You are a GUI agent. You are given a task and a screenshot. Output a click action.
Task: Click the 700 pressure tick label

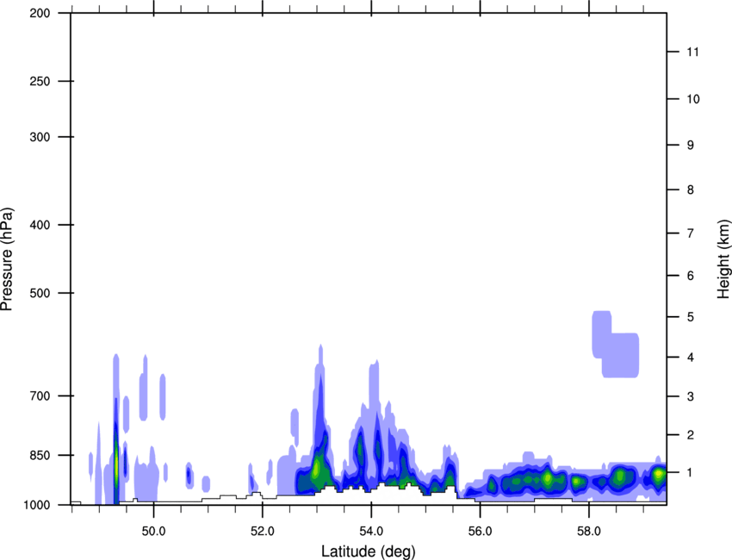tap(40, 396)
